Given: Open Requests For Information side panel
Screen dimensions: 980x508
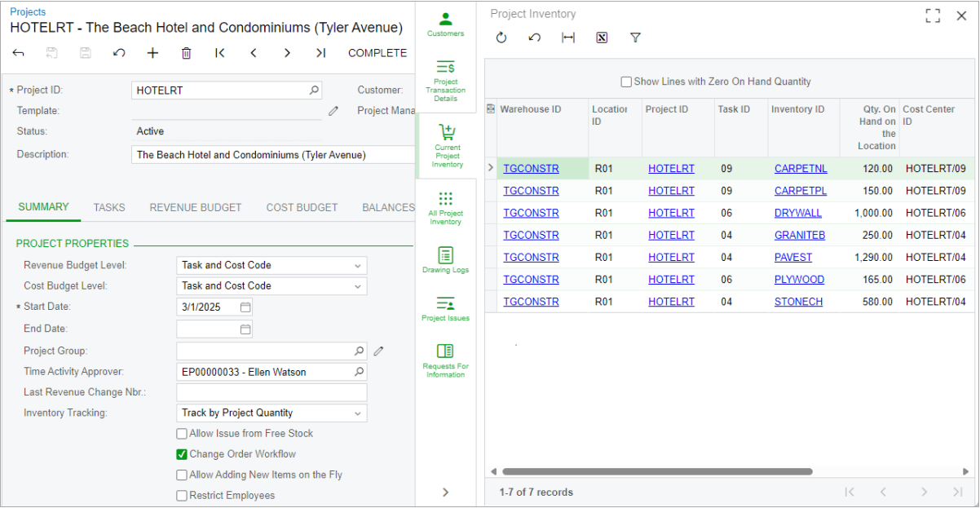Looking at the screenshot, I should pyautogui.click(x=446, y=360).
